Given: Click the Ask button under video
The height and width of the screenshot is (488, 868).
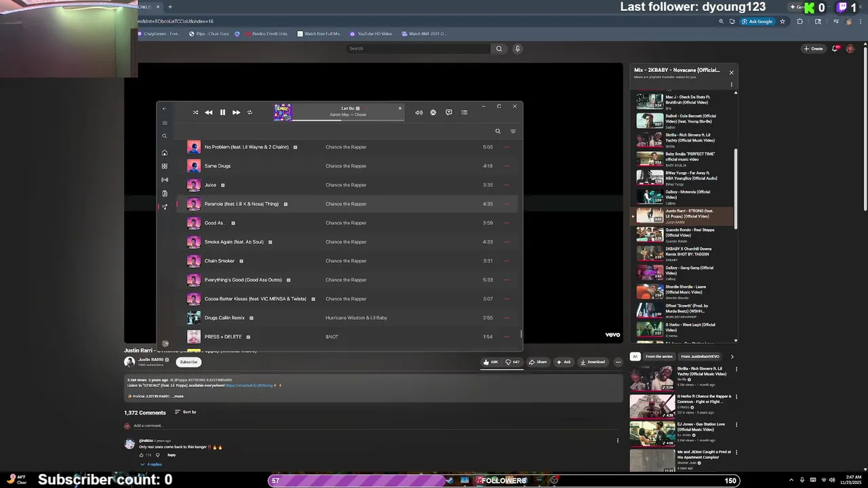Looking at the screenshot, I should [564, 362].
